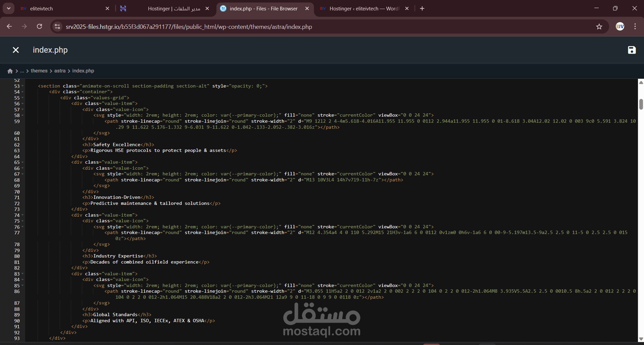The image size is (644, 345).
Task: Open a new browser tab
Action: pos(422,8)
